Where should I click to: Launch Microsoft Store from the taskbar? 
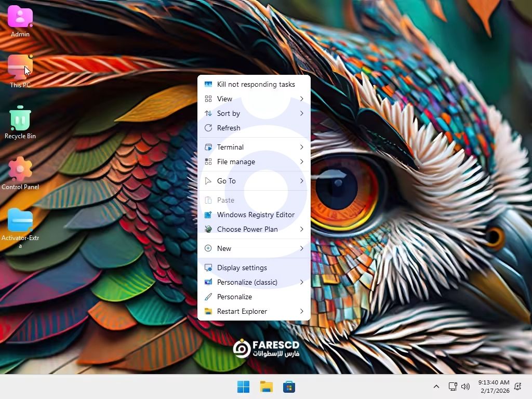(x=289, y=387)
